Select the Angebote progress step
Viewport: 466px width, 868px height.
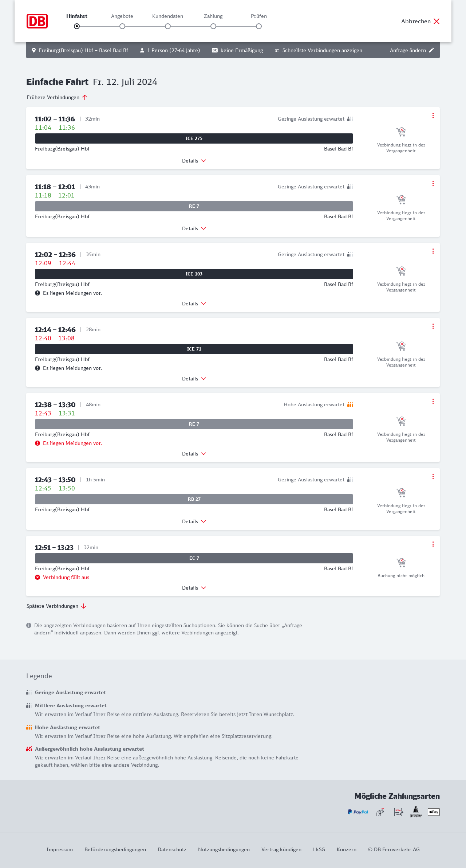122,26
